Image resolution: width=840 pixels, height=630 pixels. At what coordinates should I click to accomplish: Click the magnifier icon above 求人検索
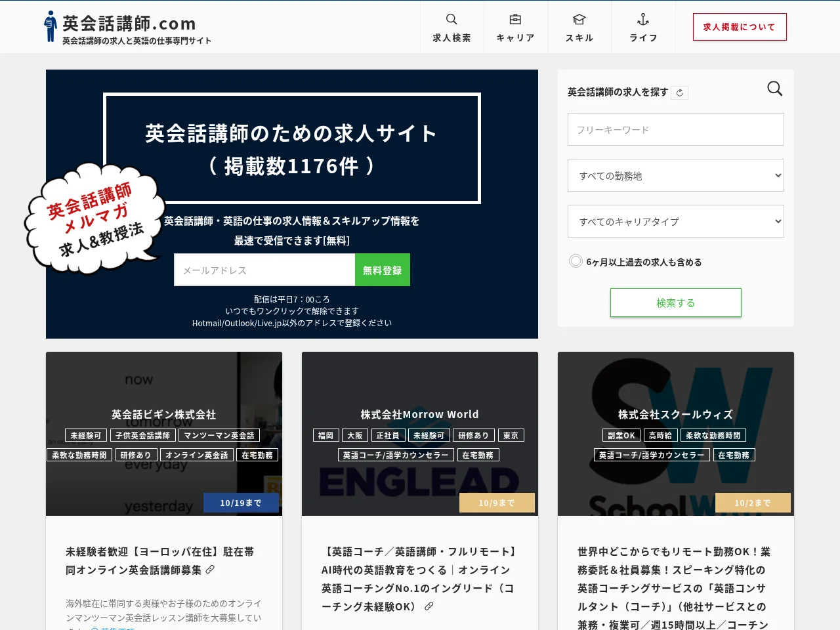[451, 19]
